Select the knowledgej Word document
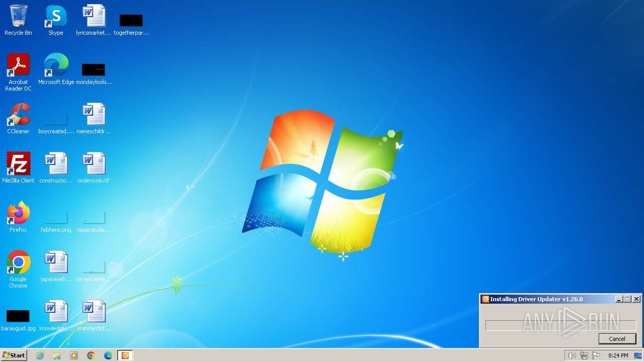 [56, 316]
